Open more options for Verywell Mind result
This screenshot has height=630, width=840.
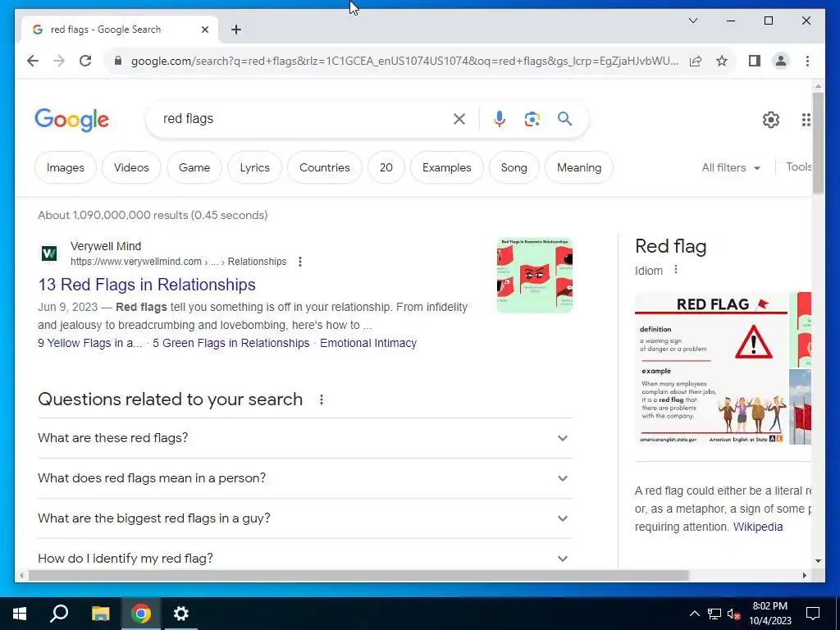coord(300,262)
